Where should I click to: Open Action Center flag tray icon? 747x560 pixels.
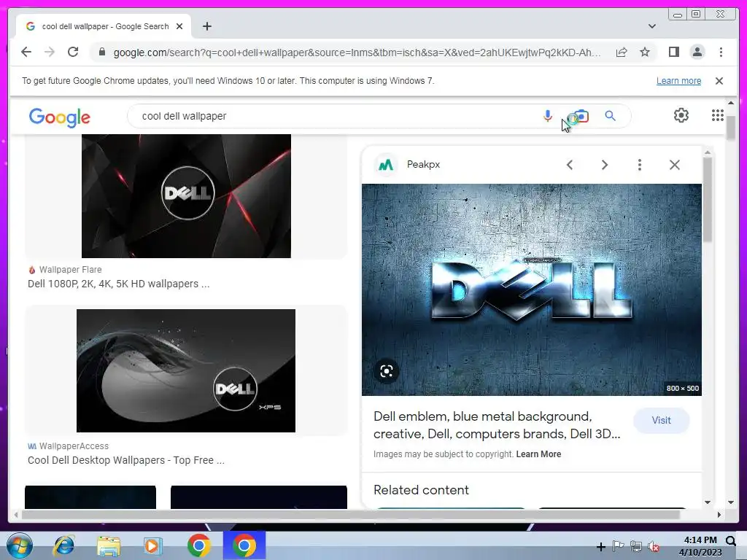pos(619,547)
